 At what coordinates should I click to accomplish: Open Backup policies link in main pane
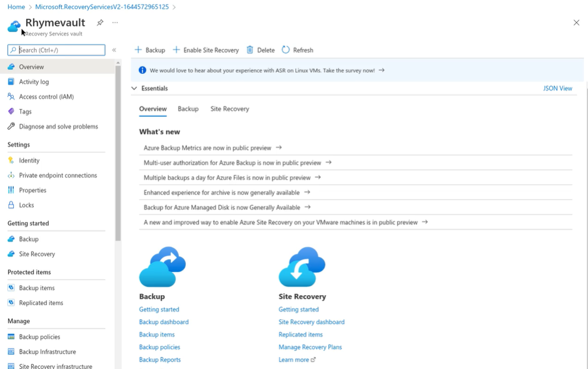click(x=160, y=347)
